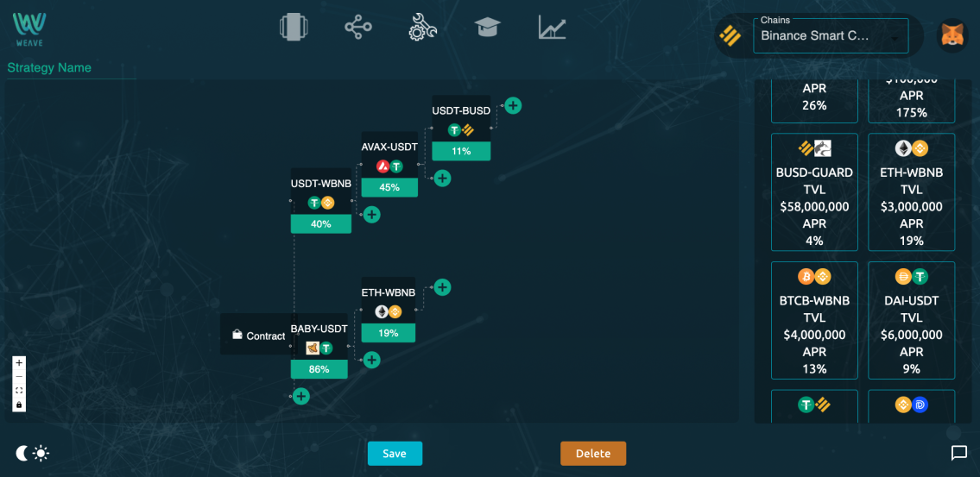This screenshot has height=477, width=980.
Task: Open the column layout icon in top navigation
Action: (294, 28)
